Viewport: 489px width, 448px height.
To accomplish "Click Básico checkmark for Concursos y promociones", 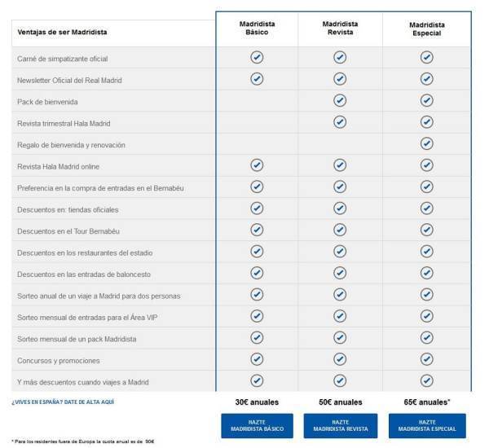I will coord(257,359).
